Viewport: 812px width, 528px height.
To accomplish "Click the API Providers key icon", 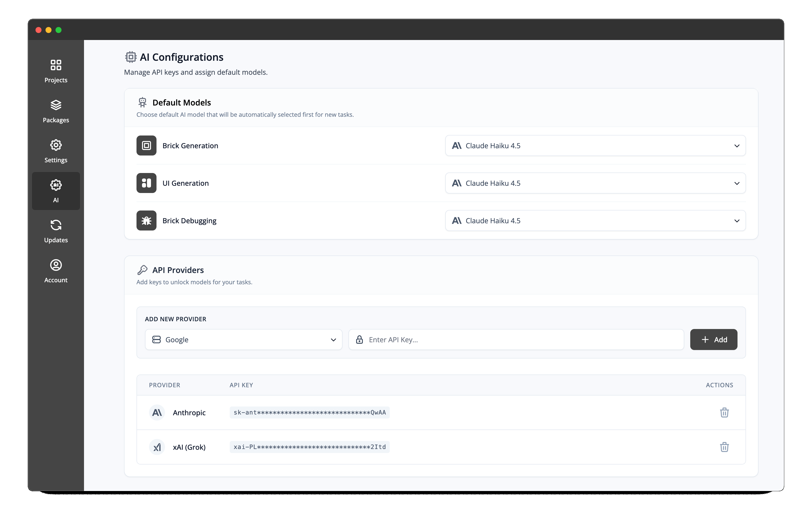I will coord(142,270).
